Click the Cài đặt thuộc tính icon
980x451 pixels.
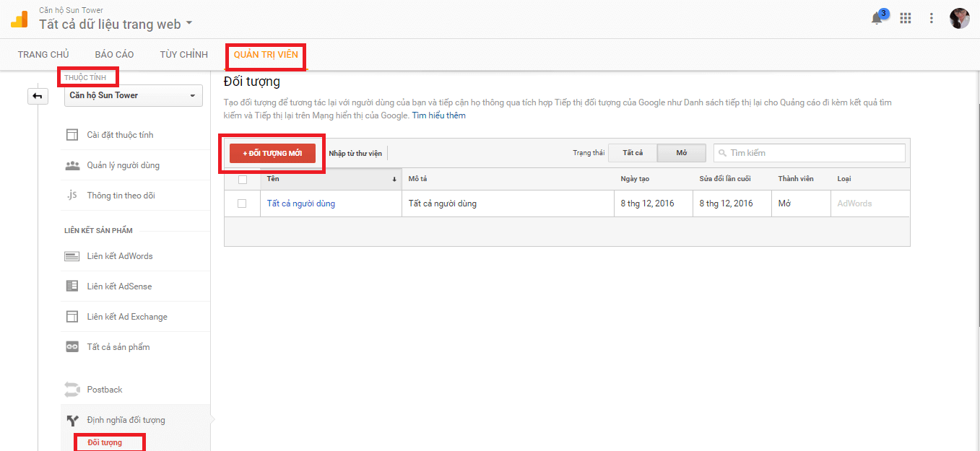72,135
